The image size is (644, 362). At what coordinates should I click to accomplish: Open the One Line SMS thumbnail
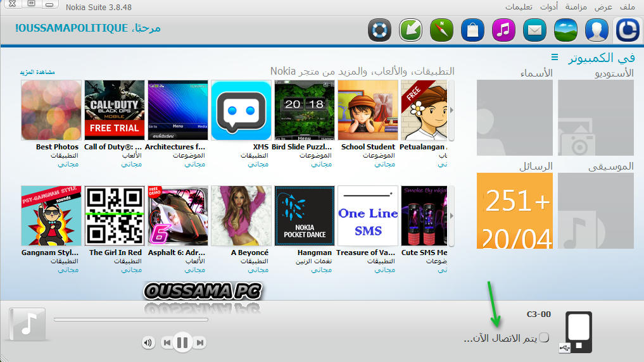point(368,215)
